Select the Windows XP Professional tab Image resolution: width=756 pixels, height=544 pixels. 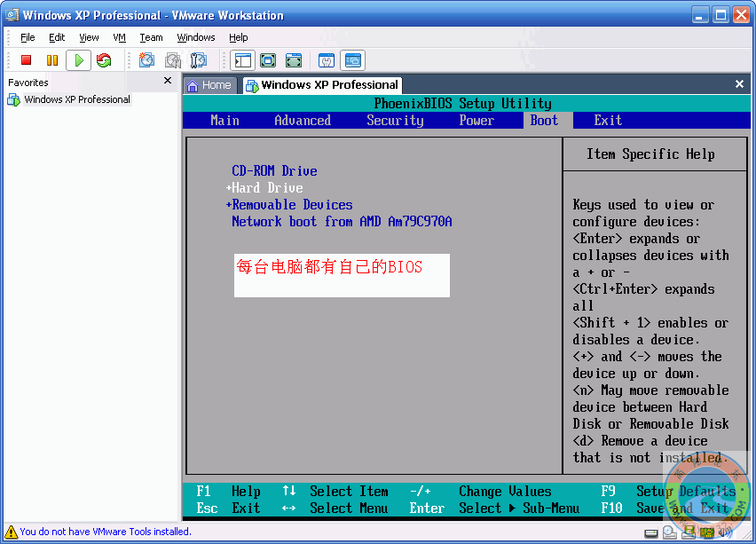[322, 85]
